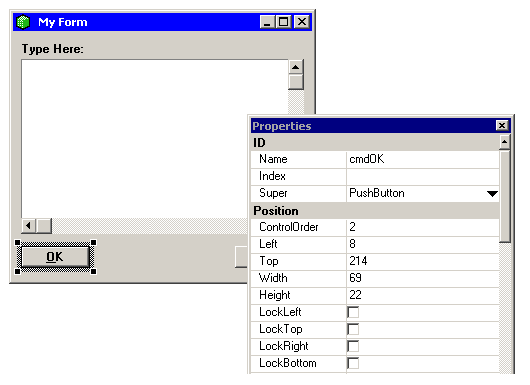Click the text area's vertical scrollbar thumb
Viewport: 530px width, 385px height.
point(296,82)
